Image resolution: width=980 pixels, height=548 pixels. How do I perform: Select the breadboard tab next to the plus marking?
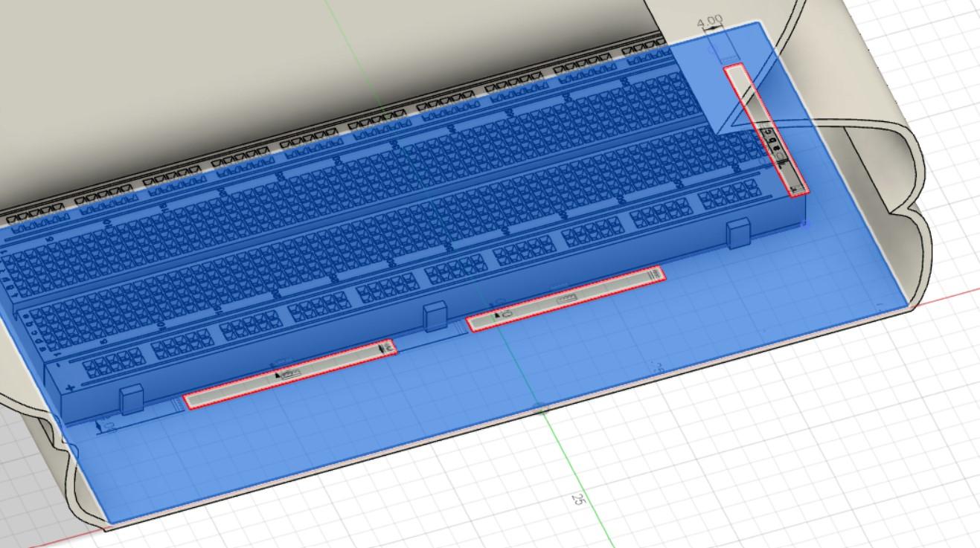(131, 400)
